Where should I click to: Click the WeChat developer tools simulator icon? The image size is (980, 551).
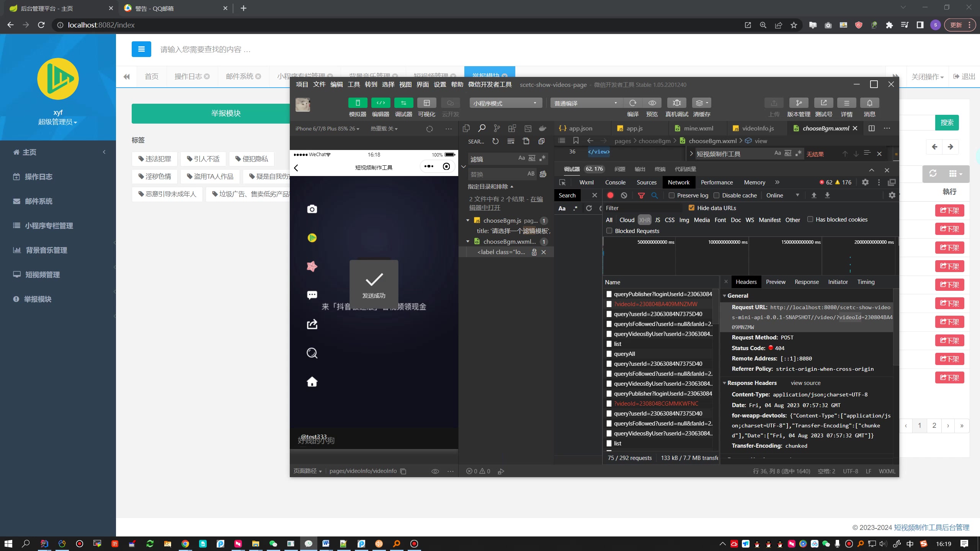pos(357,103)
